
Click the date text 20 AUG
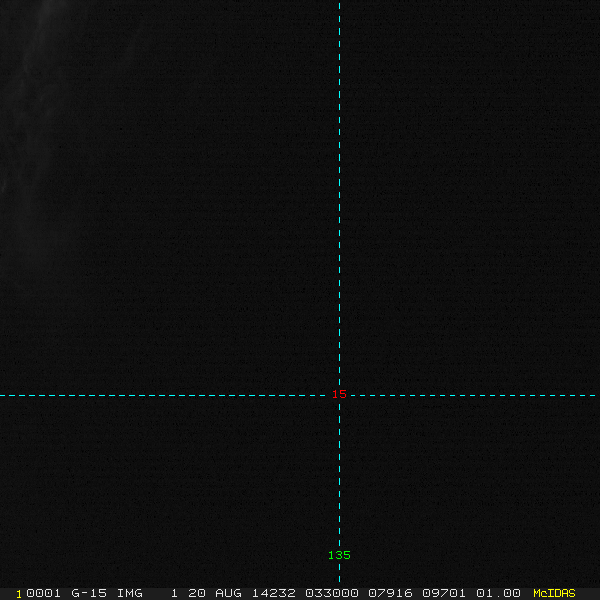pos(215,593)
